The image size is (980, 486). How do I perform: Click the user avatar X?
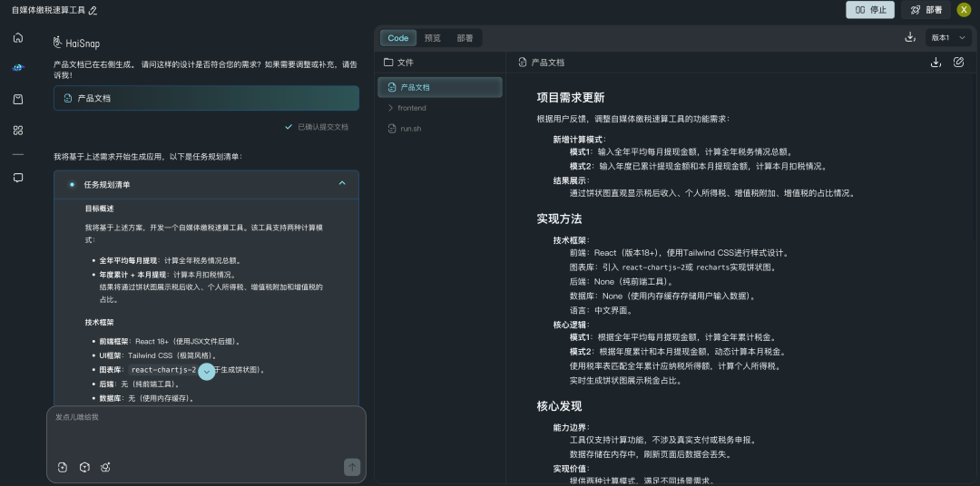click(964, 10)
